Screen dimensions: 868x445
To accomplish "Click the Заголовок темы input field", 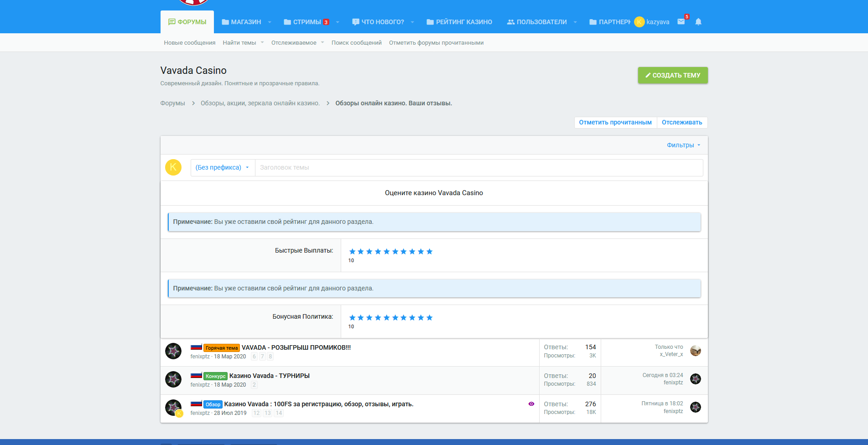I will click(479, 167).
